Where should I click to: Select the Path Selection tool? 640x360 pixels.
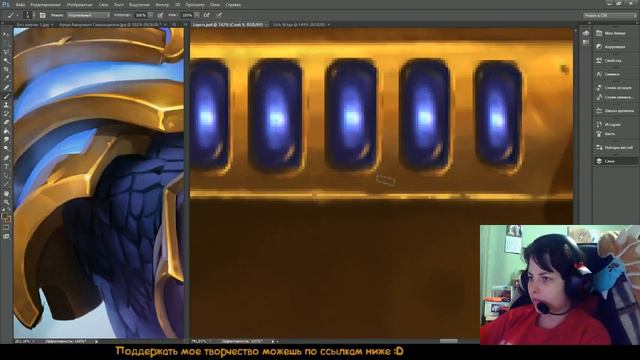[6, 176]
